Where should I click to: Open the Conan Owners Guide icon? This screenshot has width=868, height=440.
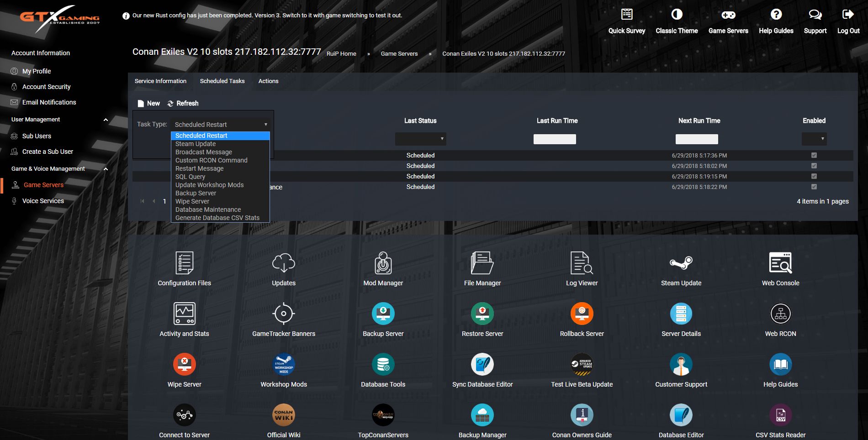click(582, 415)
